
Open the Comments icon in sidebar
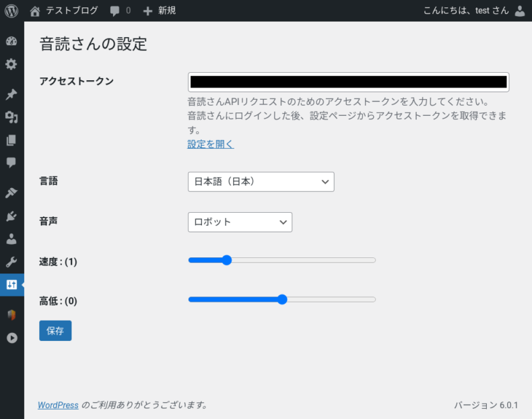tap(11, 162)
